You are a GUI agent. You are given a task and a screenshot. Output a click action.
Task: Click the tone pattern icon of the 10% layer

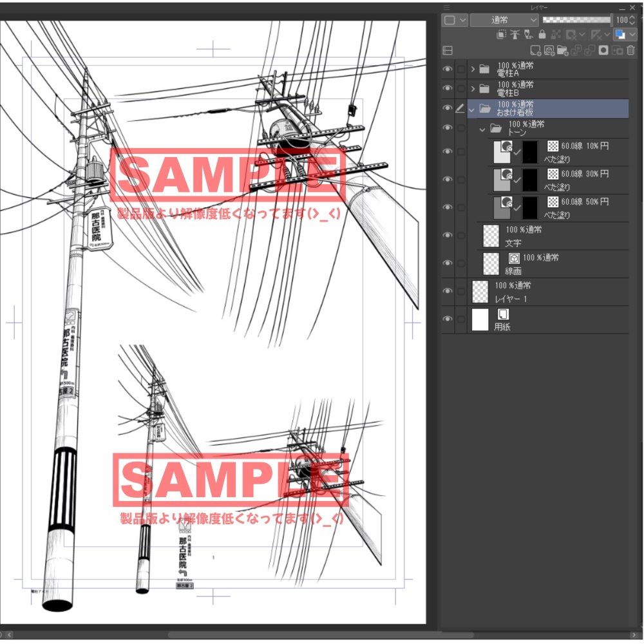click(553, 146)
